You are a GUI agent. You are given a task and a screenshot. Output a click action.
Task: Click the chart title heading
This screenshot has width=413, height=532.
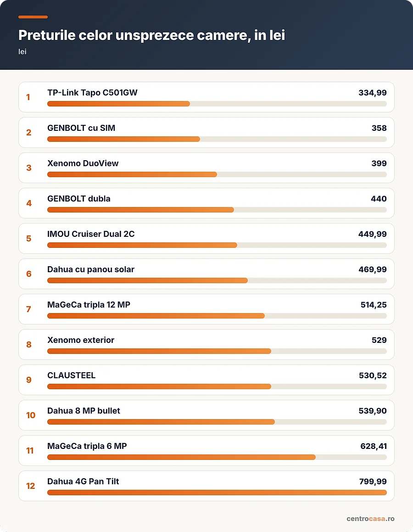tap(151, 35)
